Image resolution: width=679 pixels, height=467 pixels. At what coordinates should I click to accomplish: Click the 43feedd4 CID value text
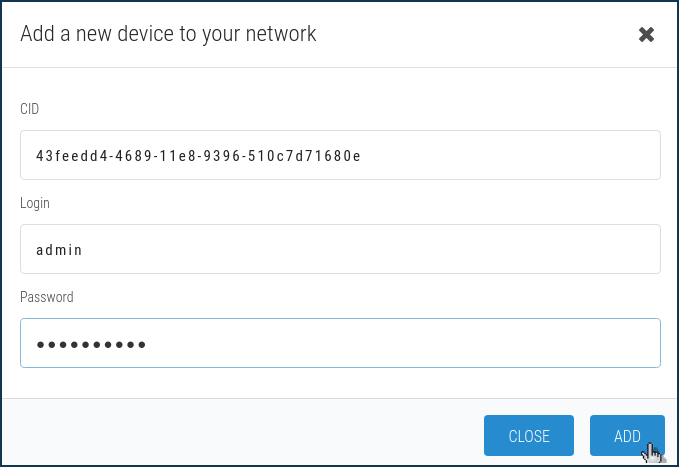coord(198,156)
